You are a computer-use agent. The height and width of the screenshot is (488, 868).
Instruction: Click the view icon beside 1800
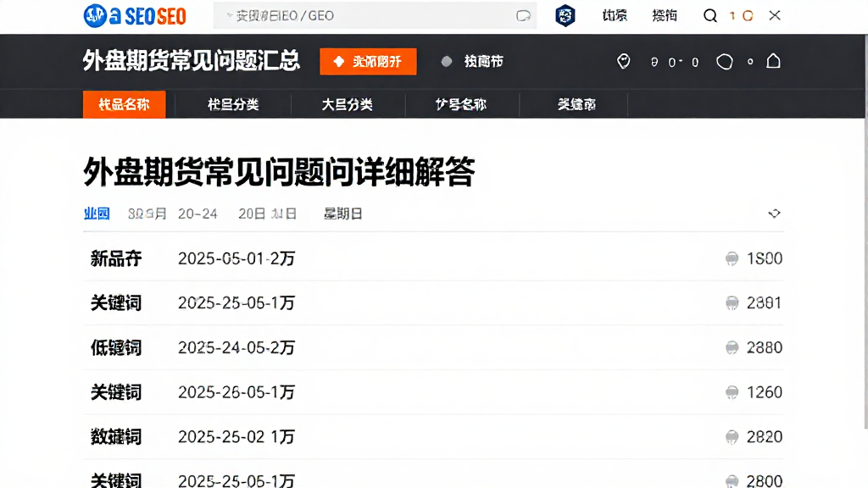click(x=732, y=258)
